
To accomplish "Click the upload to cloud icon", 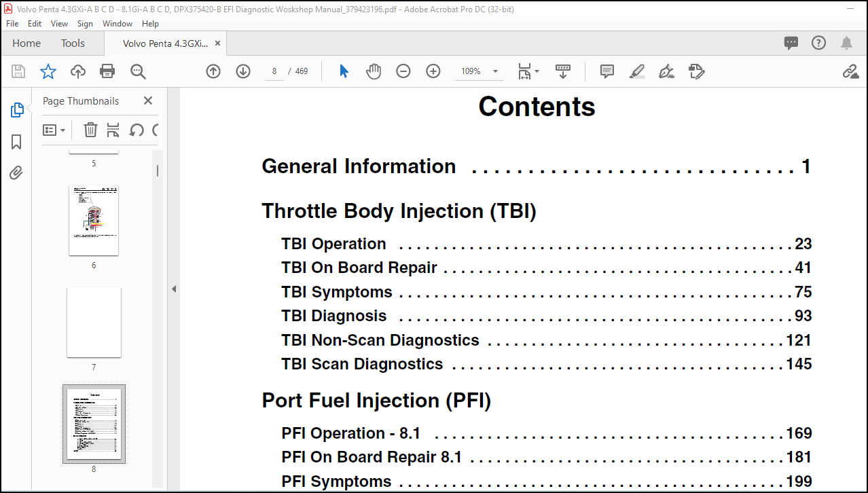I will point(78,71).
